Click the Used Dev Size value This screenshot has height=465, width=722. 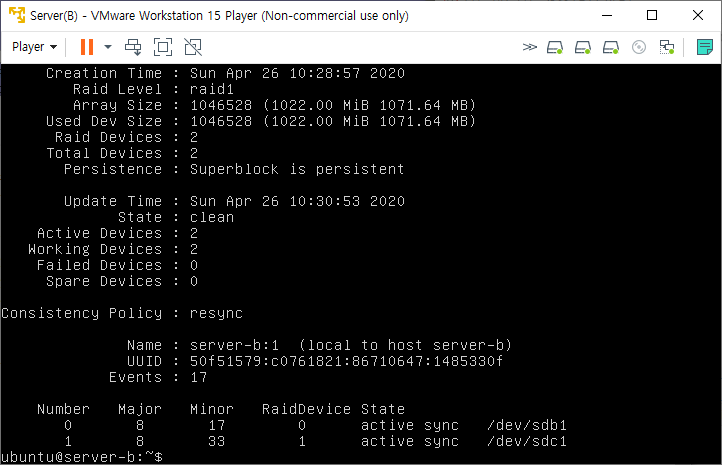click(332, 121)
